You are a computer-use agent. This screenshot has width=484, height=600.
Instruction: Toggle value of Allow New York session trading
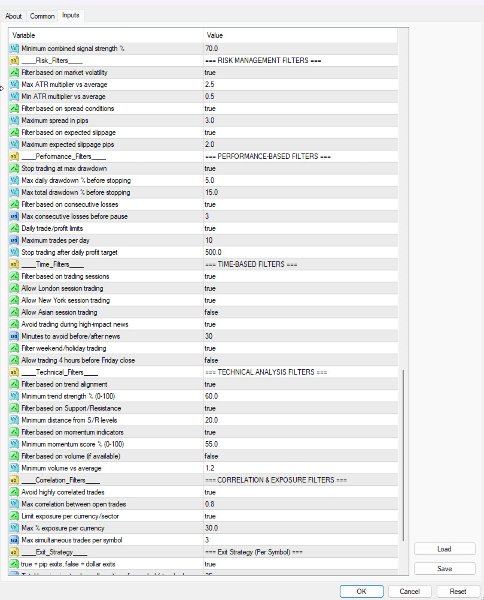tap(210, 300)
